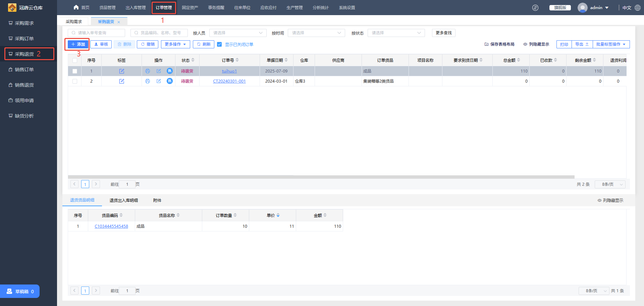This screenshot has width=644, height=306.
Task: Click the print icon in row tuihuo1
Action: tap(148, 71)
